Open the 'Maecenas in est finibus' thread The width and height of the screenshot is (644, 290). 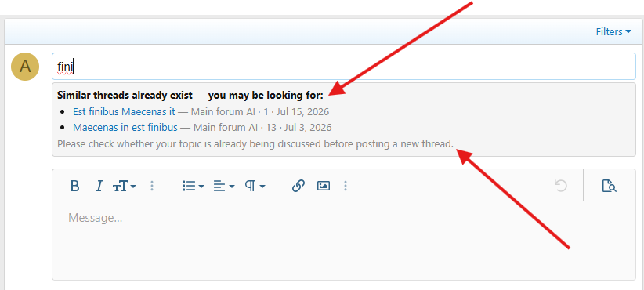125,128
